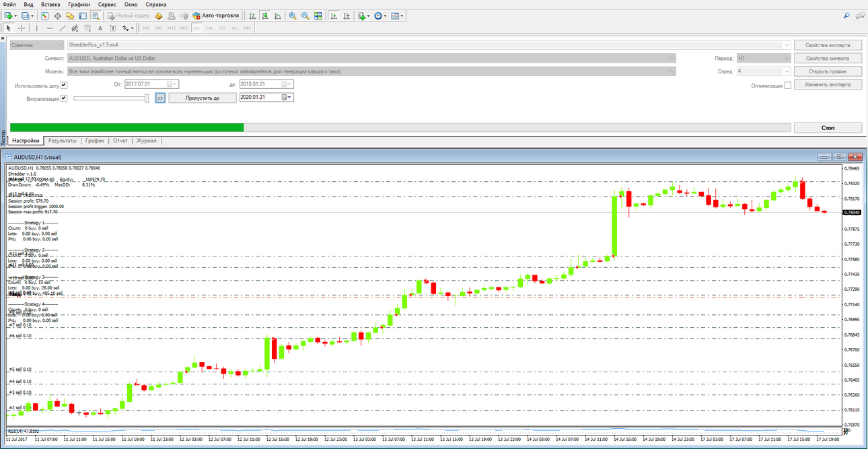Stop the test with the Стоп button
Screen dimensions: 868x449
click(828, 127)
